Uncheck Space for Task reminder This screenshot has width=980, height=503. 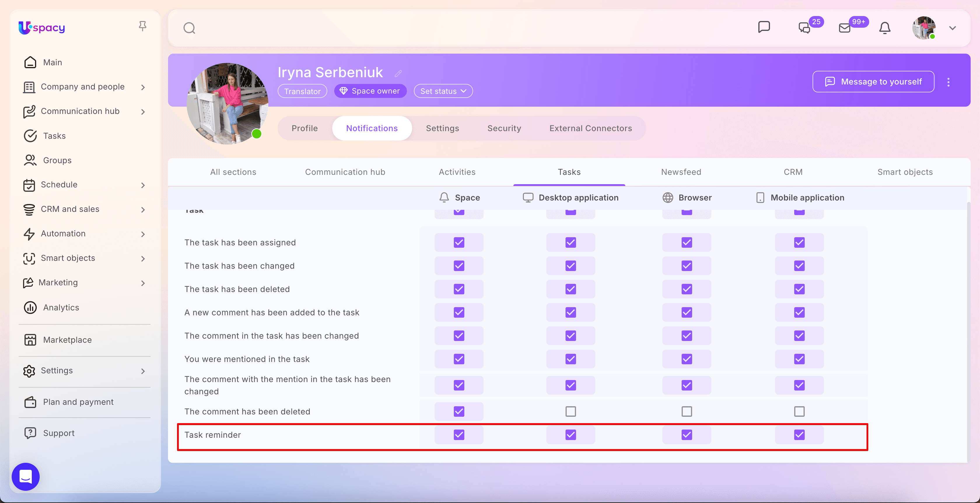coord(459,435)
